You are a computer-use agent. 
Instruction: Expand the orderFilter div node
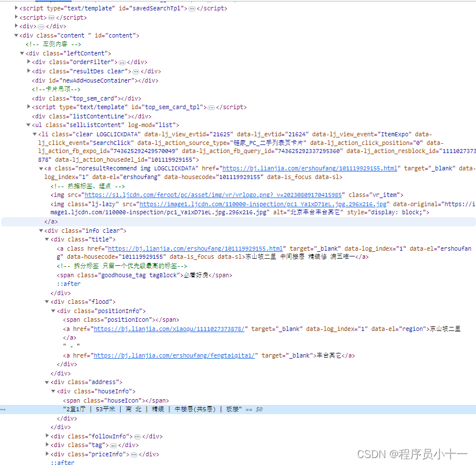point(28,62)
